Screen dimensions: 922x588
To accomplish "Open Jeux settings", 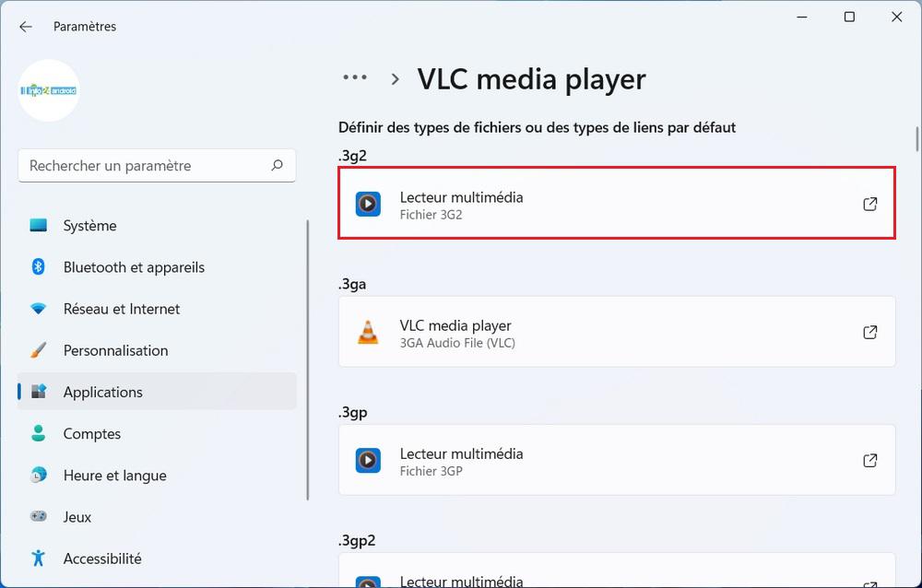I will pyautogui.click(x=157, y=517).
